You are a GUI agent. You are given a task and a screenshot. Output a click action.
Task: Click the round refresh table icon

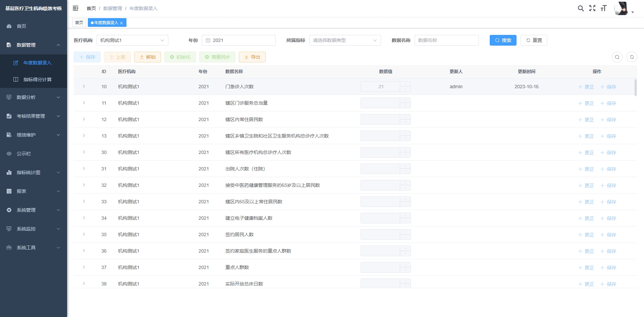[x=632, y=57]
